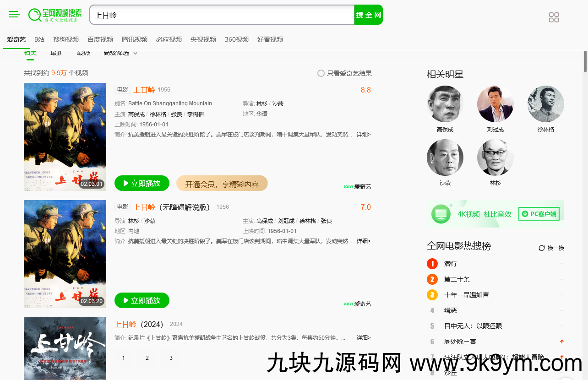The image size is (588, 380).
Task: Switch to 爱奇艺 tab
Action: point(16,39)
